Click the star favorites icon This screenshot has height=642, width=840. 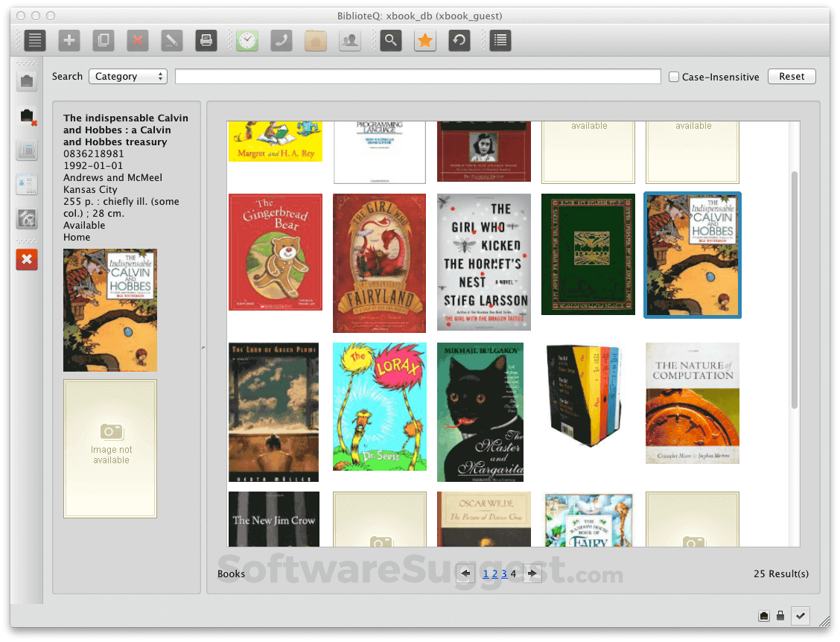click(x=424, y=40)
